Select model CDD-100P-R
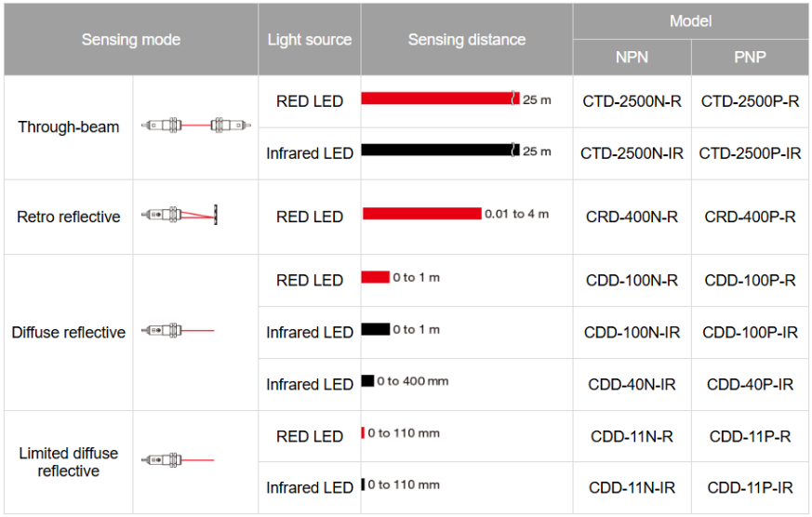Image resolution: width=812 pixels, height=517 pixels. (x=750, y=280)
